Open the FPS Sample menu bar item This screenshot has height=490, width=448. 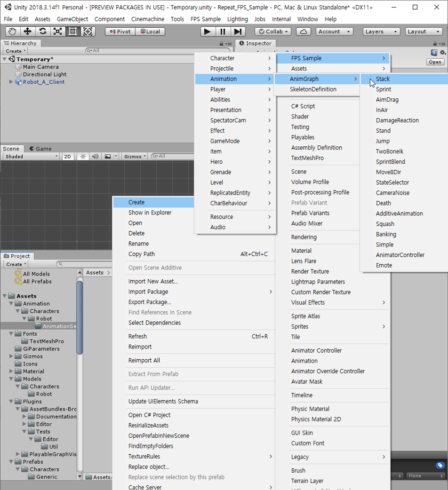(x=205, y=19)
